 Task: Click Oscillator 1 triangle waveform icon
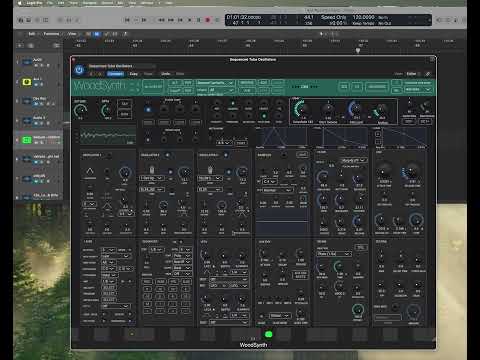click(90, 172)
